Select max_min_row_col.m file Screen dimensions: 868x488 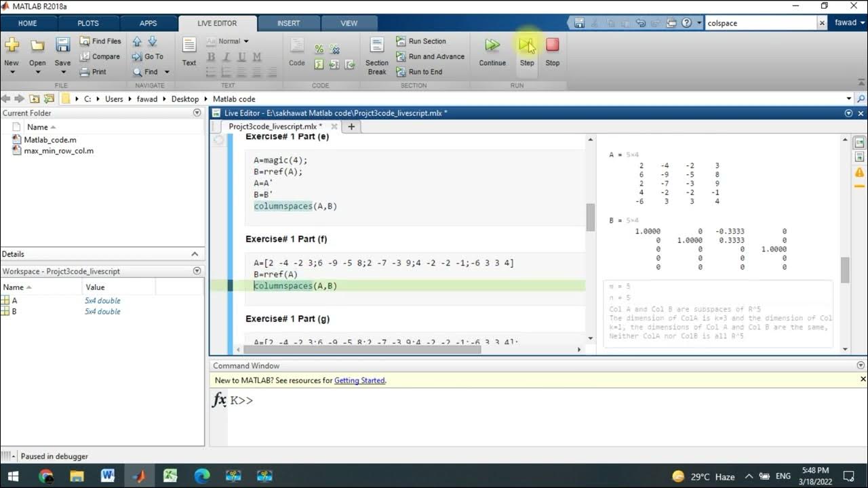(58, 151)
